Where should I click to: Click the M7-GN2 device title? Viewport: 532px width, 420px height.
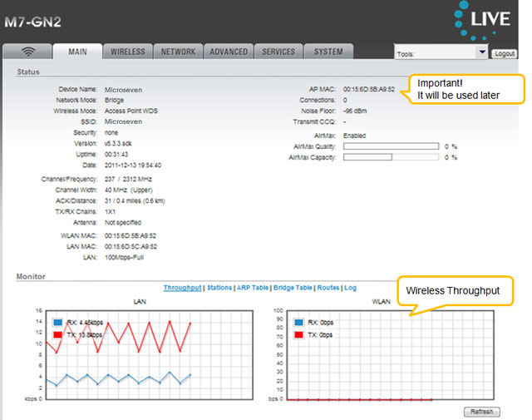(32, 22)
